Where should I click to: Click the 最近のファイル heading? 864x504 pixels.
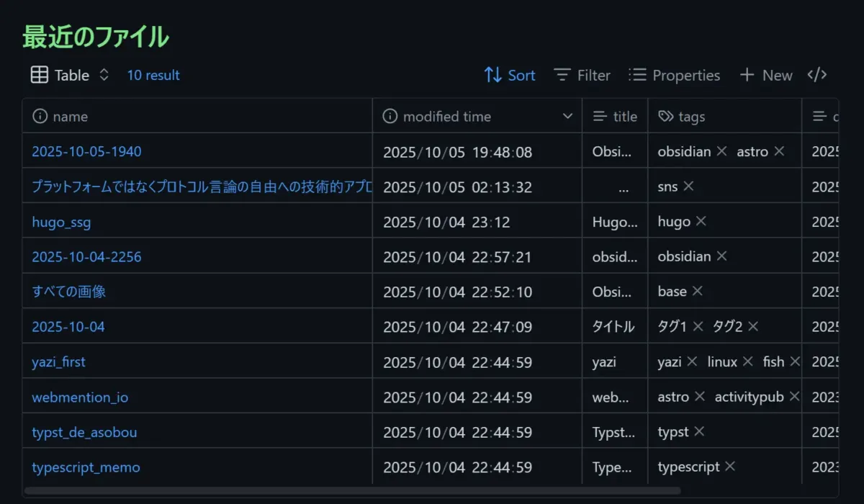click(x=96, y=37)
